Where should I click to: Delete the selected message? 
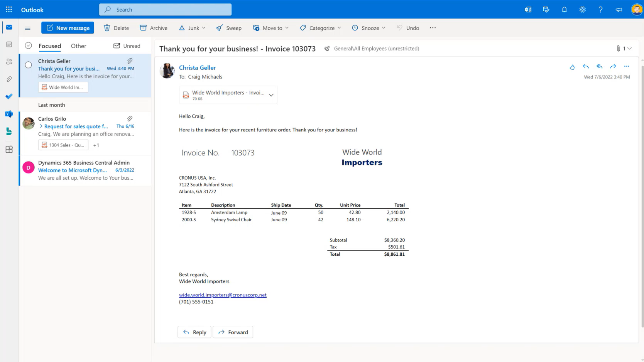(x=116, y=28)
